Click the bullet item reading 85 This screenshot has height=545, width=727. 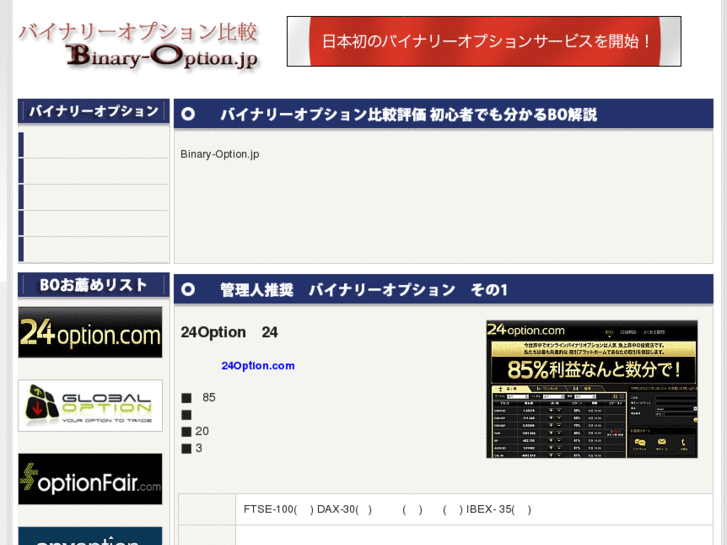(199, 398)
